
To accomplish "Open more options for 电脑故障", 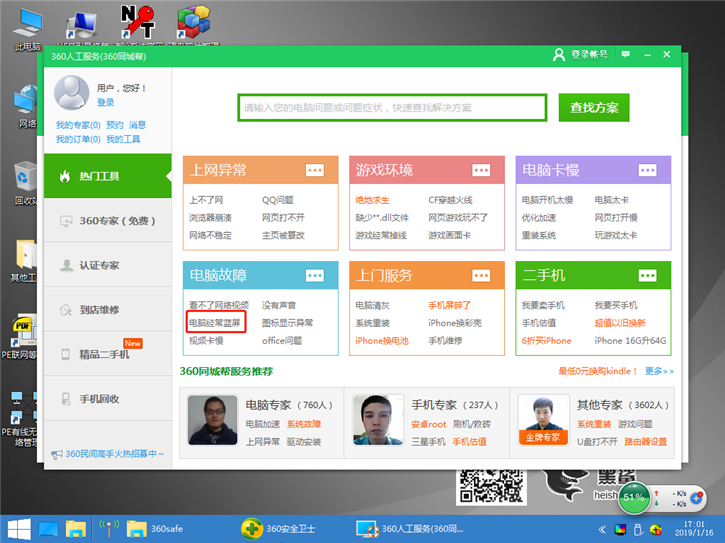I will pos(315,276).
